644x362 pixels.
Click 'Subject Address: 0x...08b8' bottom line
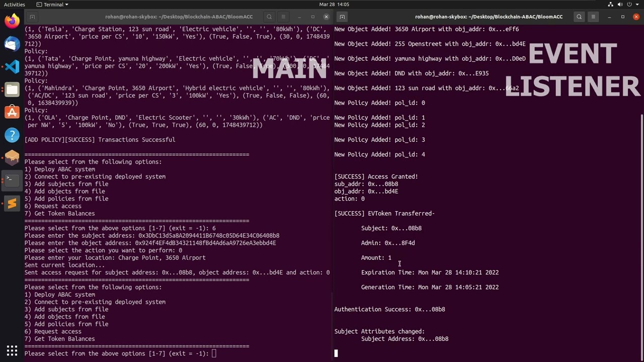[x=405, y=339]
